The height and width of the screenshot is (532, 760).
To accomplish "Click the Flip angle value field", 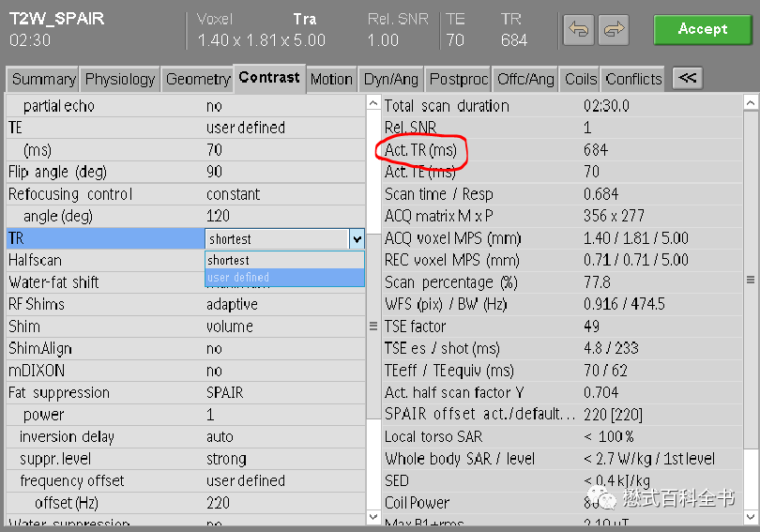I will click(x=214, y=173).
